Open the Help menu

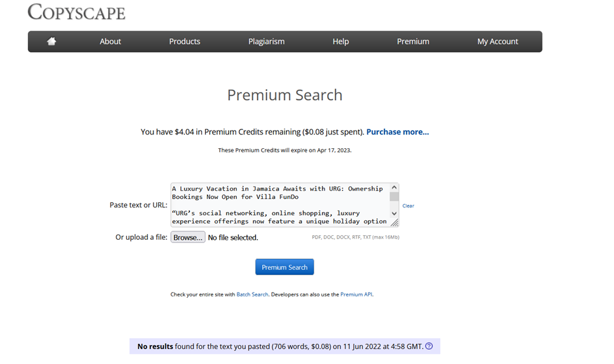[341, 42]
